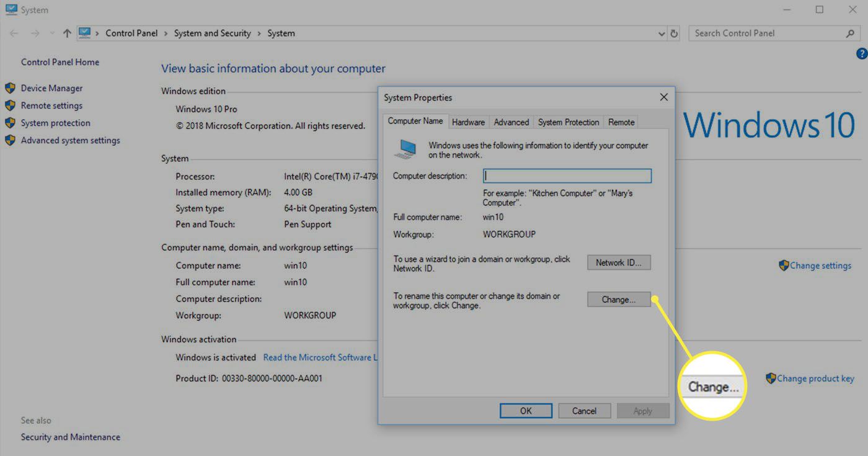The width and height of the screenshot is (868, 456).
Task: Open recent locations dropdown arrow
Action: click(x=51, y=34)
